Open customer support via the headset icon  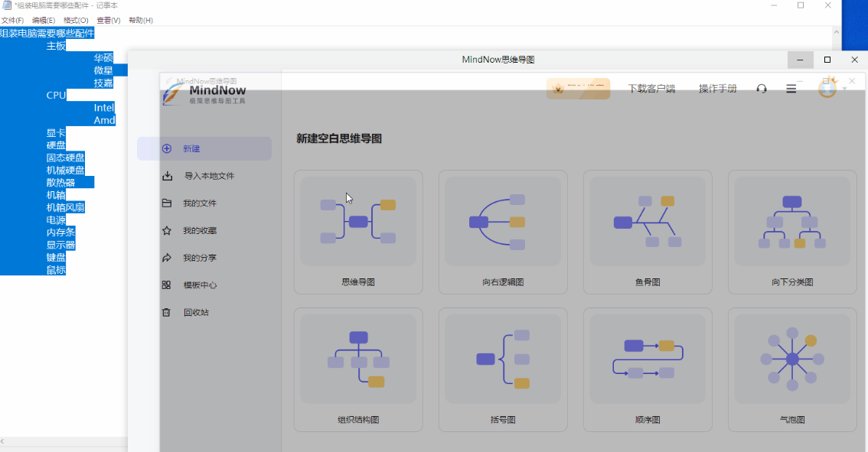coord(762,89)
